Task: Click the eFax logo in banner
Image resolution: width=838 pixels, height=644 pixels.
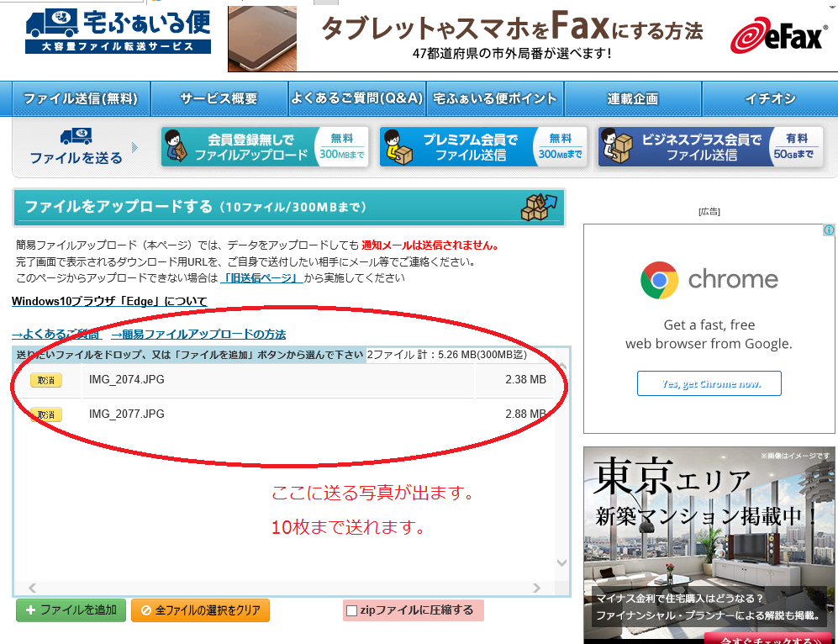Action: (x=776, y=38)
